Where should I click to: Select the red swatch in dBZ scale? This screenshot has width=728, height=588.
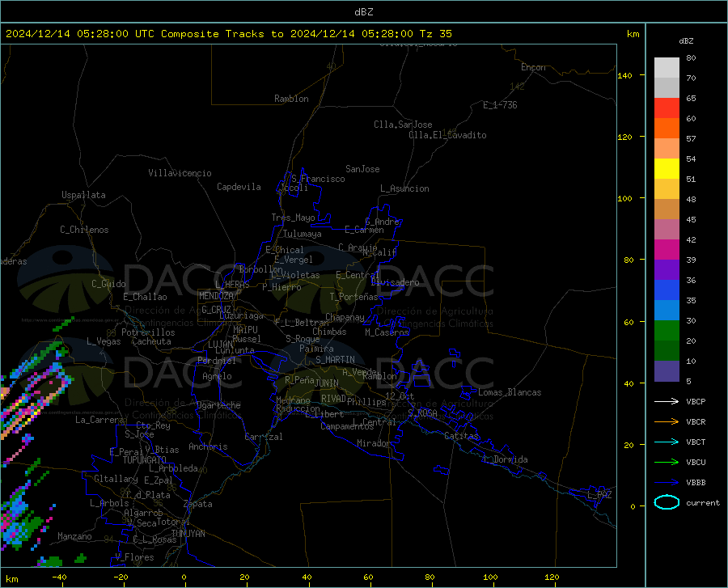(667, 108)
